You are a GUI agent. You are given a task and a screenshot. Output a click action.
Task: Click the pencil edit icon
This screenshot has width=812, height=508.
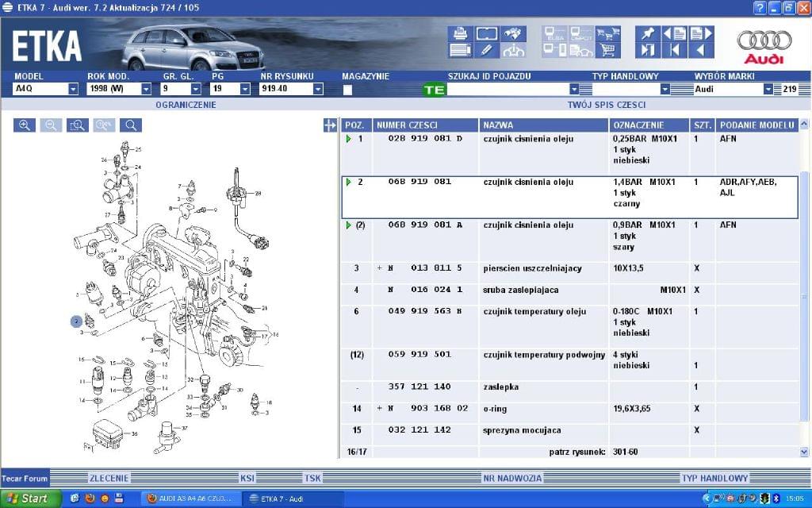click(x=487, y=50)
